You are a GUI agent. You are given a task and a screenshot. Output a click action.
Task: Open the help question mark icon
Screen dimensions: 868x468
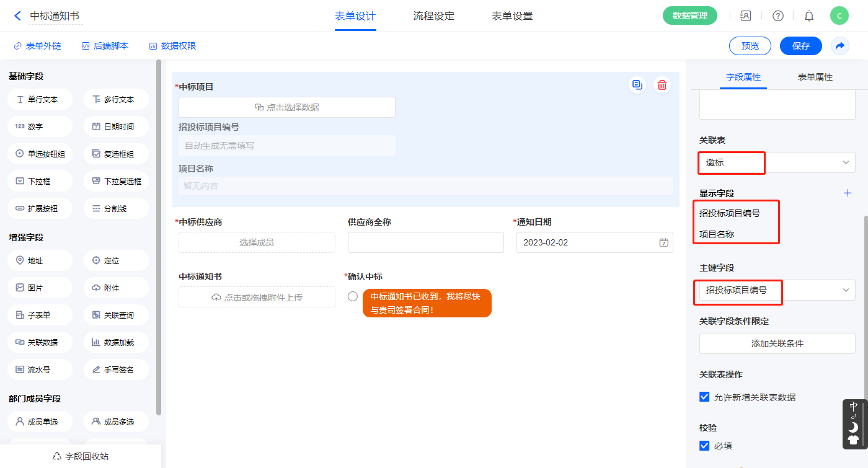(778, 16)
